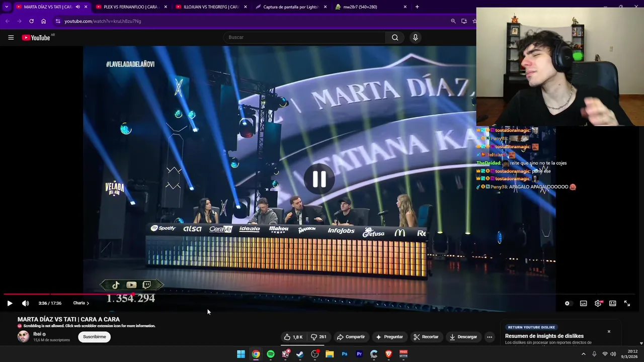Share the video via Compartir
The width and height of the screenshot is (644, 362).
pyautogui.click(x=351, y=337)
